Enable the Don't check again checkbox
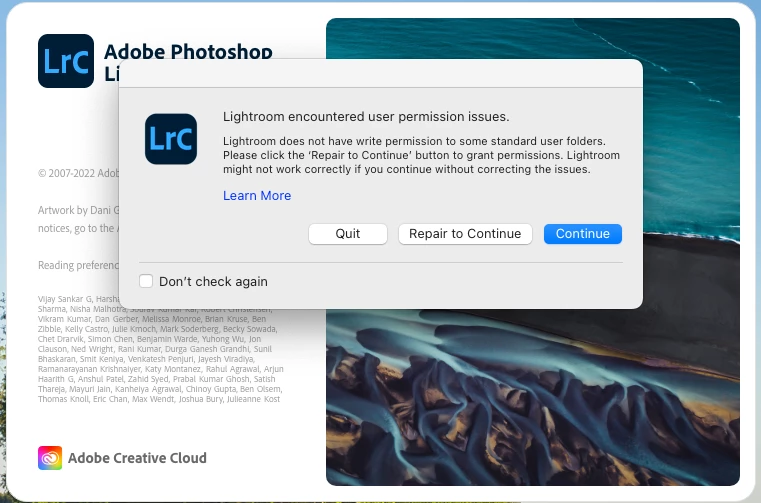This screenshot has height=503, width=761. pos(146,281)
